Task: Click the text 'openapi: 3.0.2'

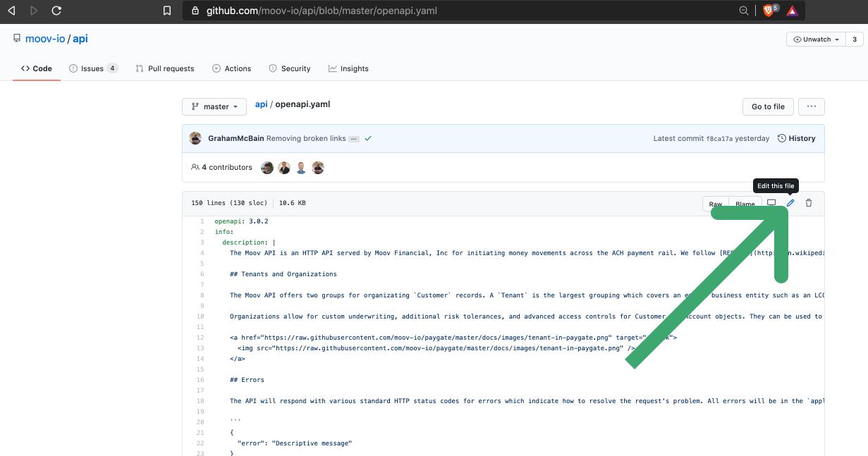Action: (241, 221)
